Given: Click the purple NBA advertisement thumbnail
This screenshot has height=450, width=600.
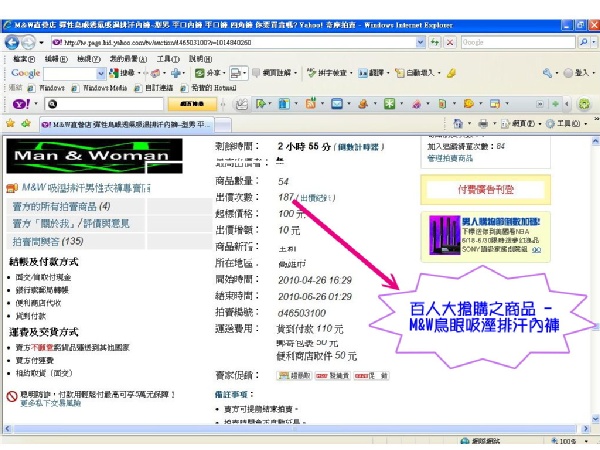Looking at the screenshot, I should click(444, 235).
